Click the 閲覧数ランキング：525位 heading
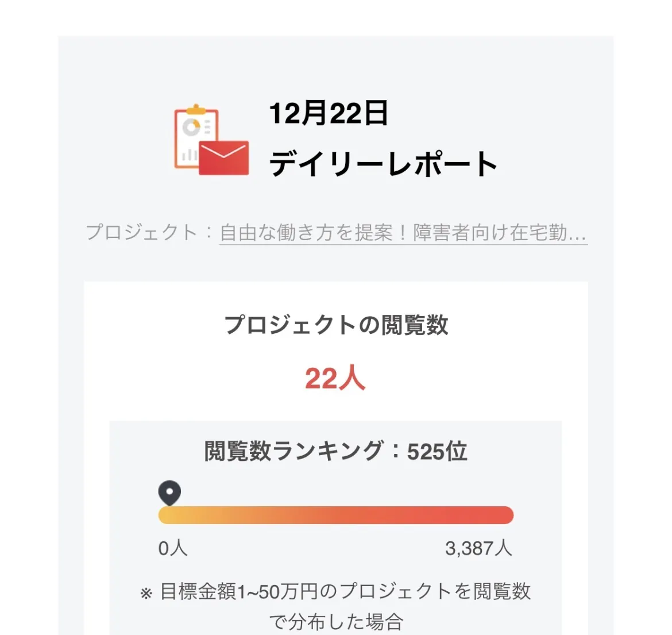Image resolution: width=672 pixels, height=635 pixels. point(335,451)
